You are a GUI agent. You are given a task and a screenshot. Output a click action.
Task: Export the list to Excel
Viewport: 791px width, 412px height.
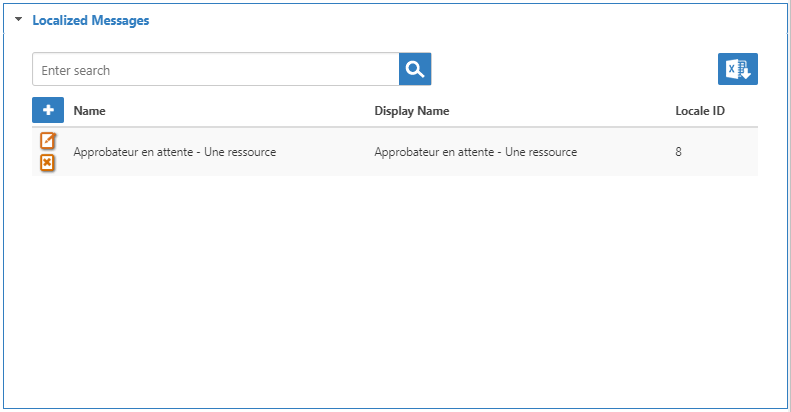coord(737,69)
